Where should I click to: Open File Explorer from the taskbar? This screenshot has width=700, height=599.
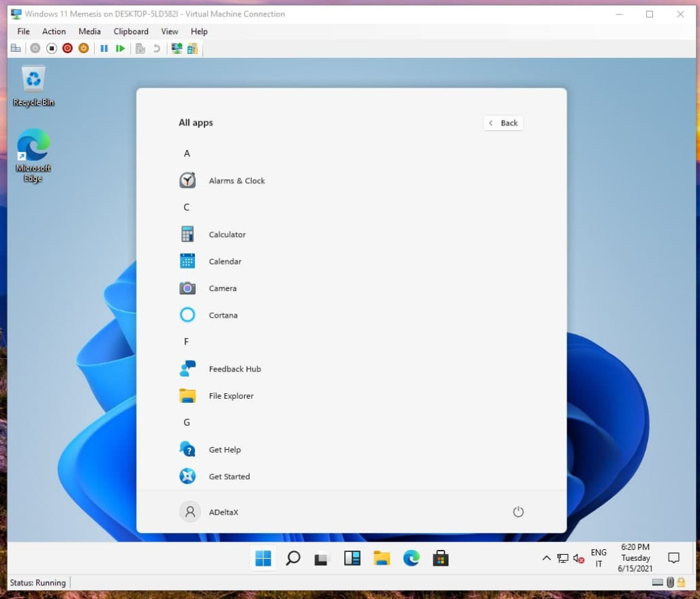click(381, 558)
